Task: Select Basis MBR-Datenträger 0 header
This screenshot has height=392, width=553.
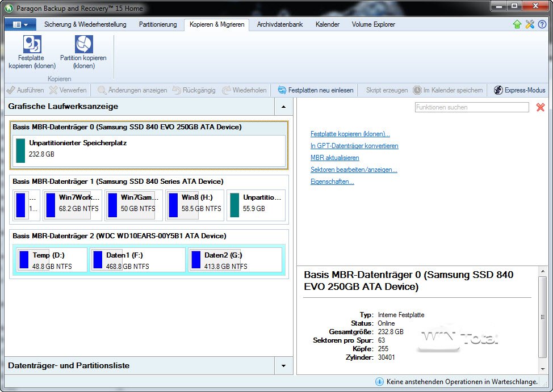Action: (x=127, y=127)
